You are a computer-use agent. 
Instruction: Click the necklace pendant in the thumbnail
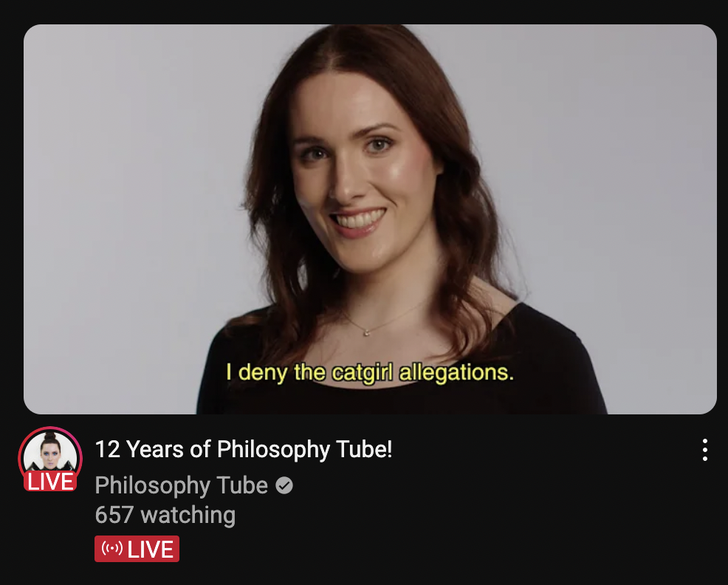[x=366, y=332]
